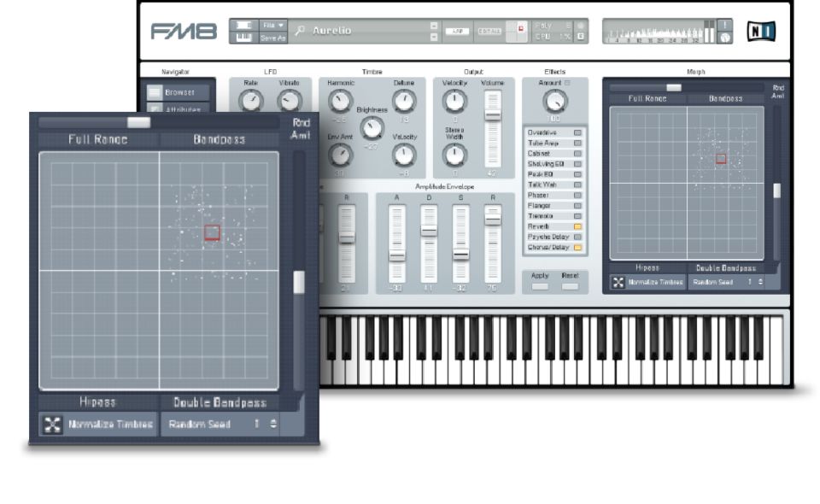Click the keyboard view icon in header
820x504 pixels.
coord(243,38)
